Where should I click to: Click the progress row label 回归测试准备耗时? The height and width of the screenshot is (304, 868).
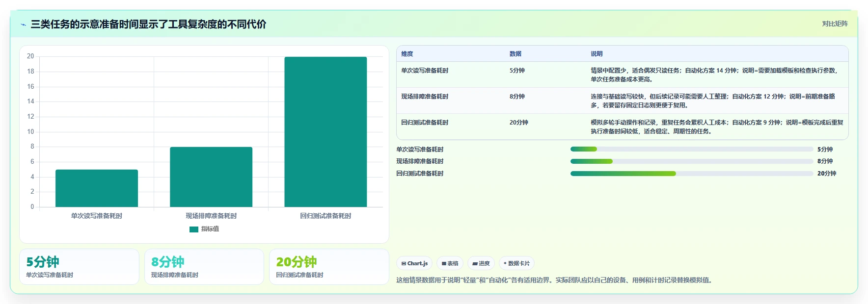[x=420, y=174]
